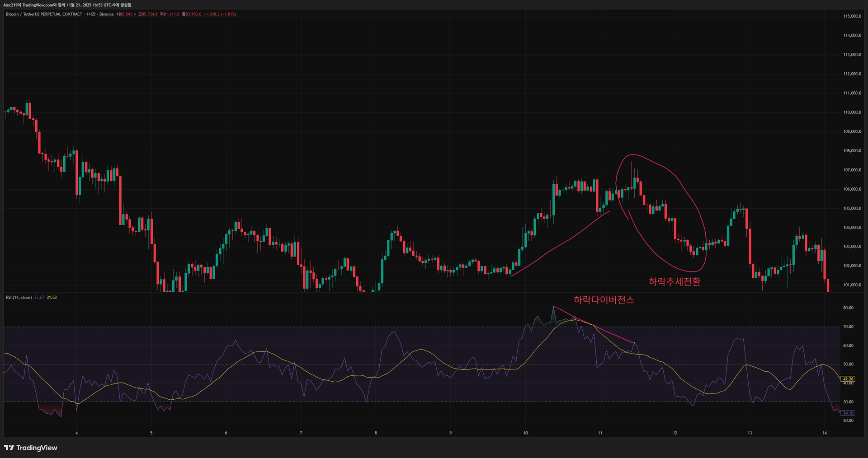Click the 70.00 RSI axis label

point(848,327)
